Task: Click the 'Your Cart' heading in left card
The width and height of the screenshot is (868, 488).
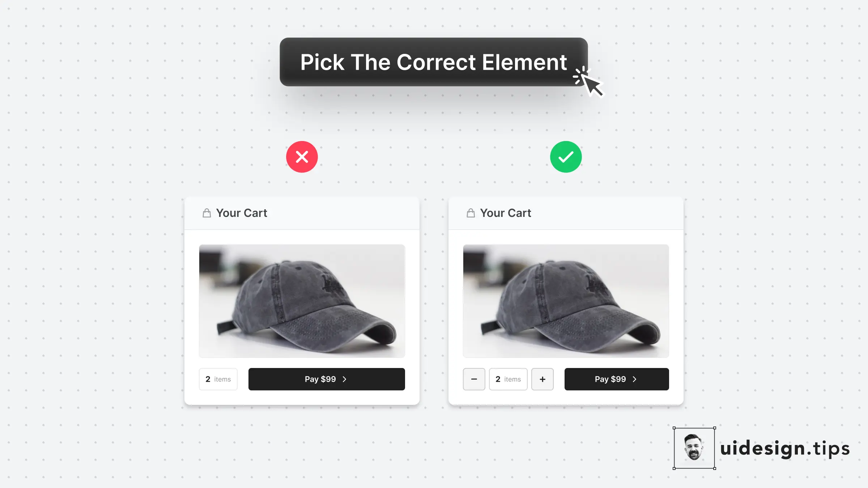Action: point(242,213)
